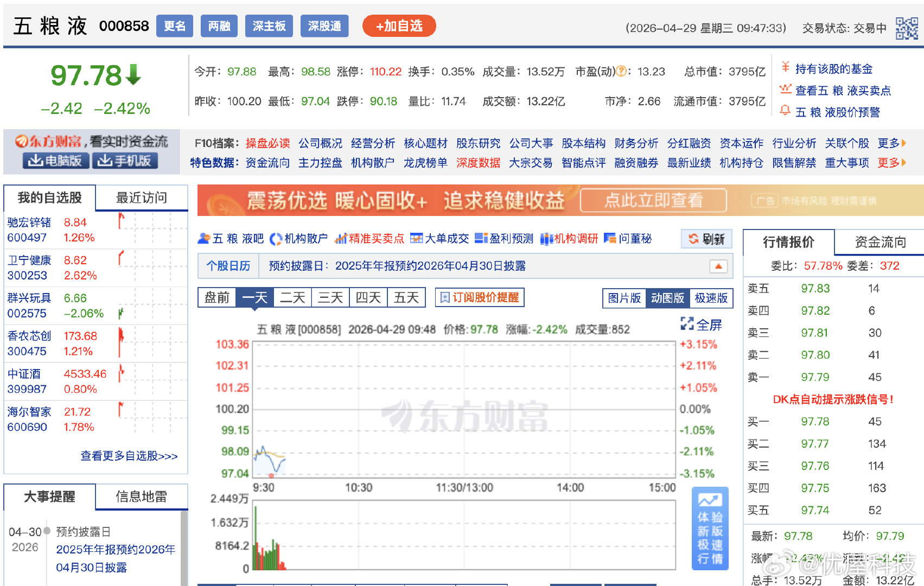Open the 机构散户 panel icon
Image resolution: width=924 pixels, height=586 pixels.
coord(277,239)
